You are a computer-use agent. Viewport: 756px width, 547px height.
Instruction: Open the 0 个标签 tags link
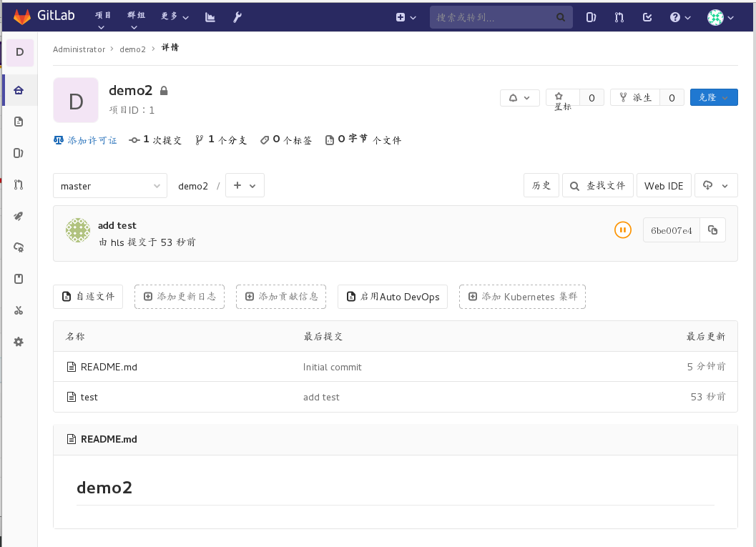pos(286,139)
